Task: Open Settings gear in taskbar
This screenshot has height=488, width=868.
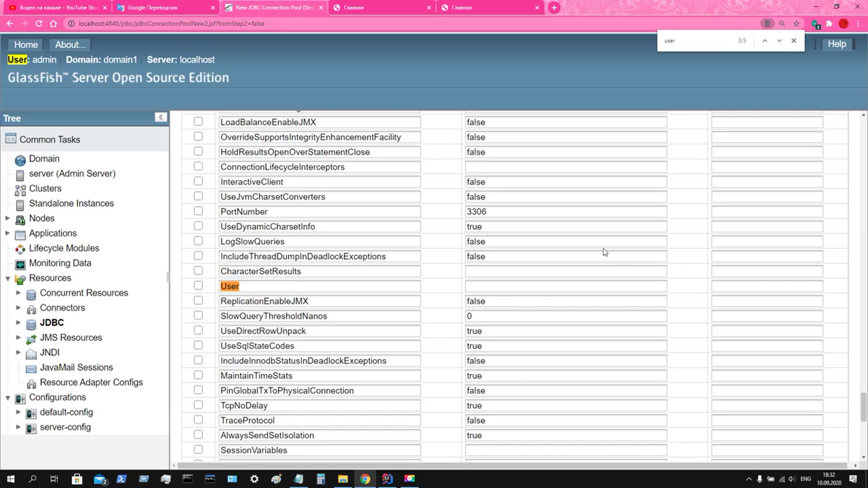Action: click(254, 478)
